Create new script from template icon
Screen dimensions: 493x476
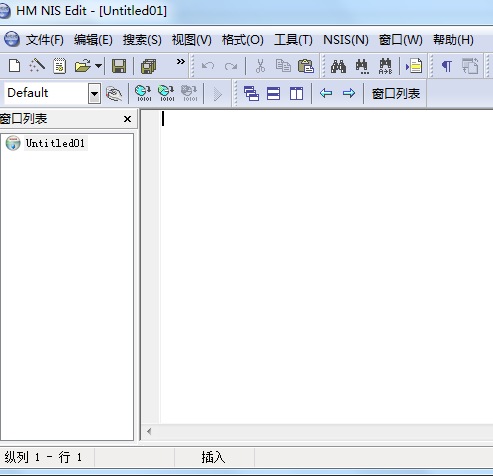coord(60,66)
